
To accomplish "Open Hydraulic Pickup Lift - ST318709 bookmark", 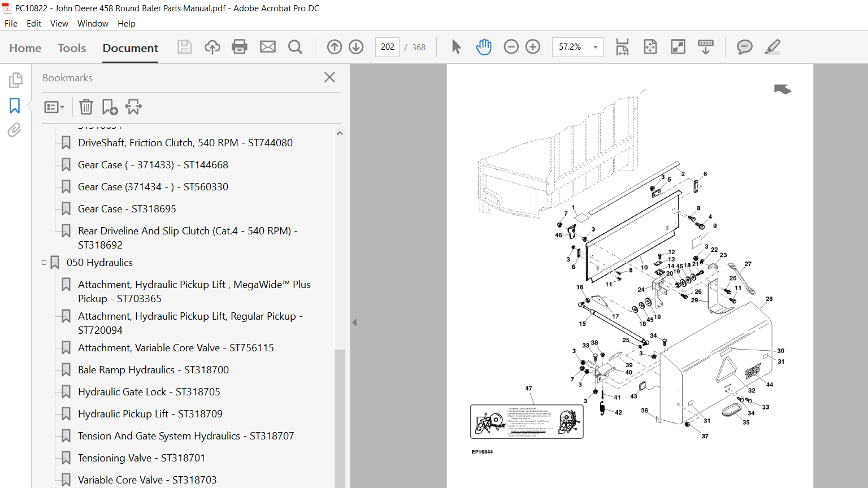I will (150, 414).
